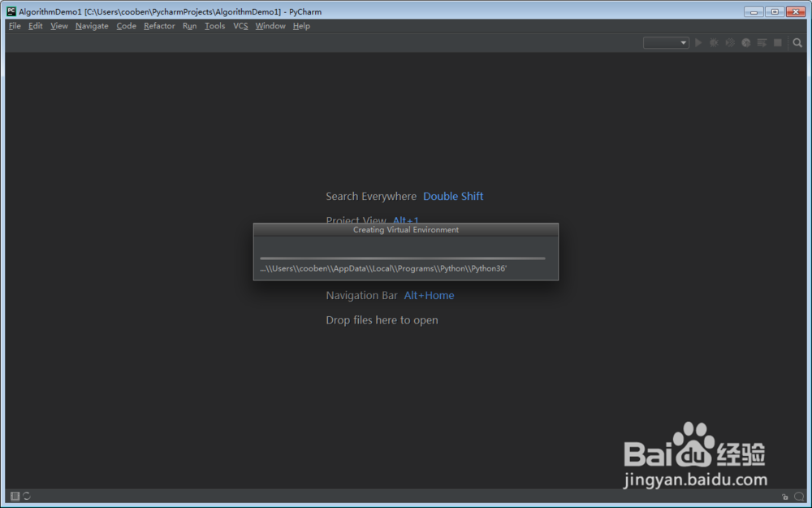Click the Run with Coverage icon

(x=730, y=43)
